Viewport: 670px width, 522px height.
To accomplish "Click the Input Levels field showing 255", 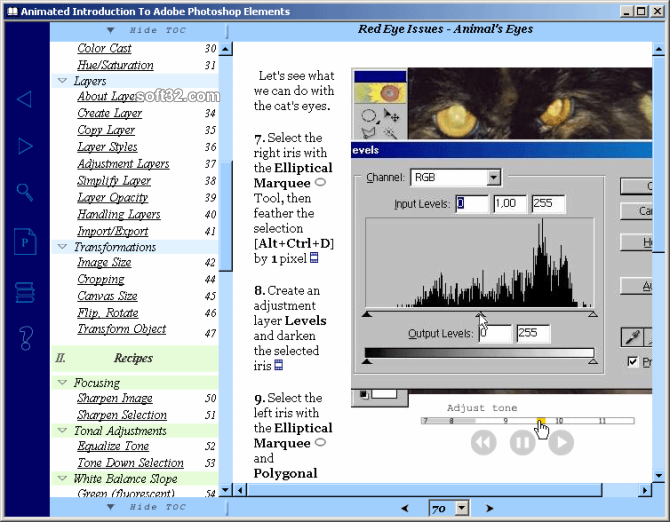I will [548, 204].
